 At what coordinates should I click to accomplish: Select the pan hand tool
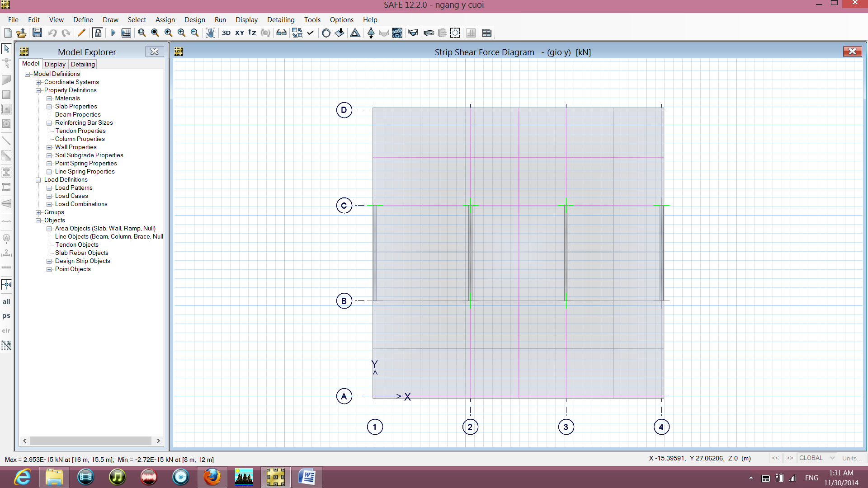210,33
